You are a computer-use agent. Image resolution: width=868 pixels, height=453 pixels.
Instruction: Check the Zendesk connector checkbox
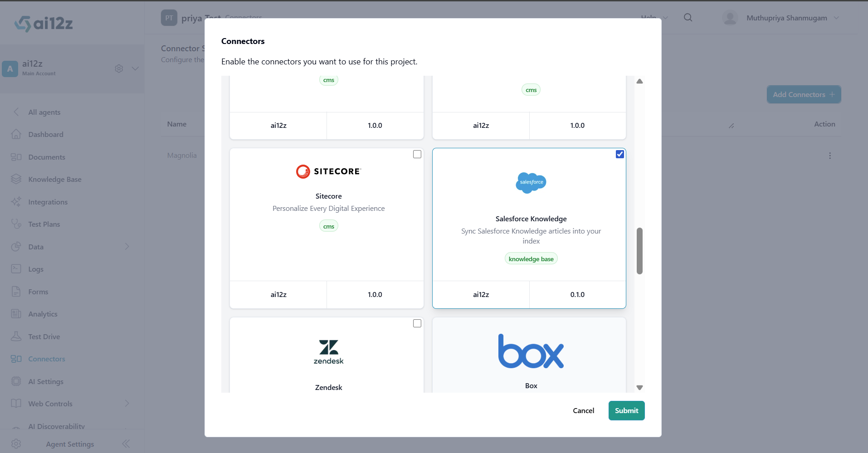point(417,323)
